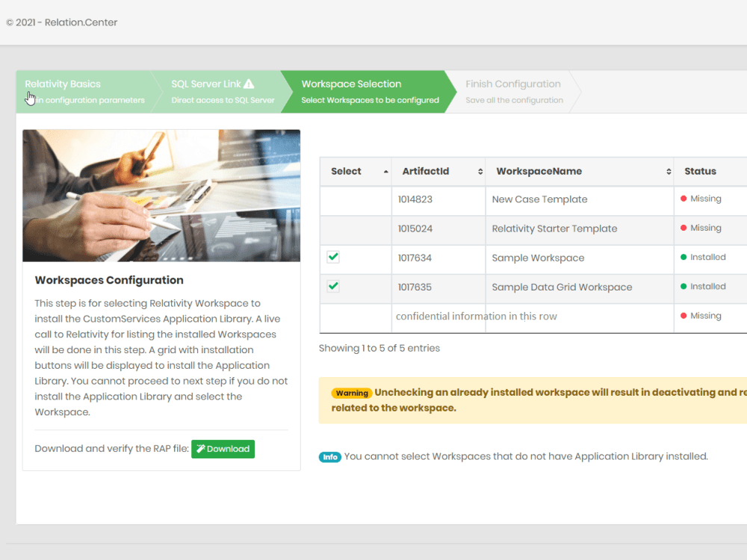Download the RAP file
The width and height of the screenshot is (747, 560).
[223, 449]
